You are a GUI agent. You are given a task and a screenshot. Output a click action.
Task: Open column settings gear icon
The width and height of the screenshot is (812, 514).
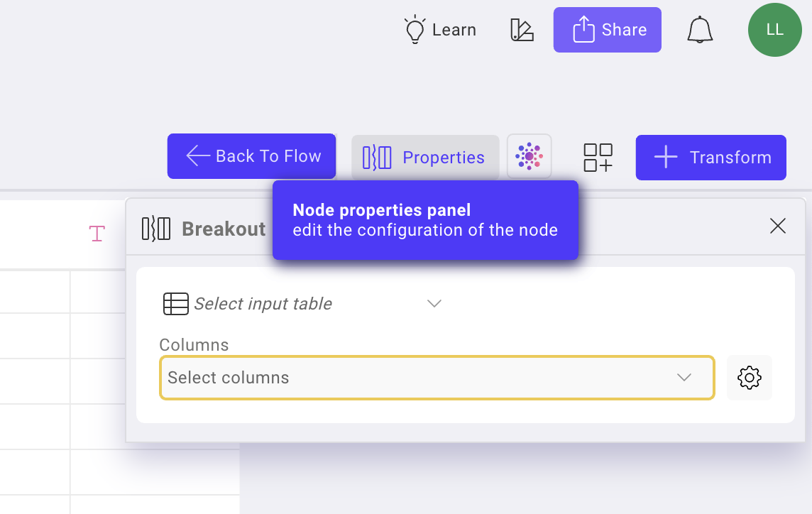click(x=750, y=378)
